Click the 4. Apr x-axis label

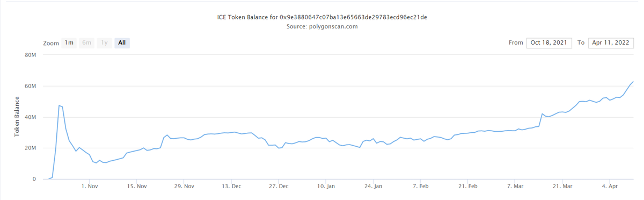tap(610, 186)
